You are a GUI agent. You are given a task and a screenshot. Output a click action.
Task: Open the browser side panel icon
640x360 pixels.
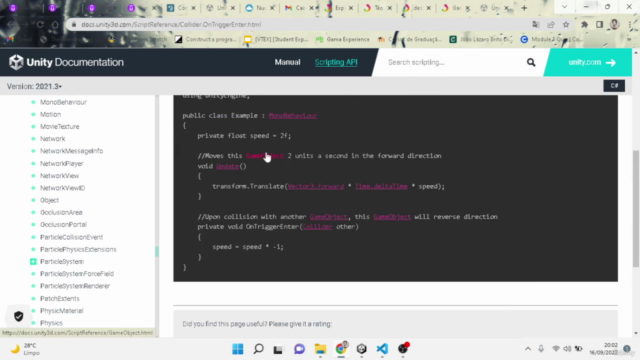click(x=599, y=24)
